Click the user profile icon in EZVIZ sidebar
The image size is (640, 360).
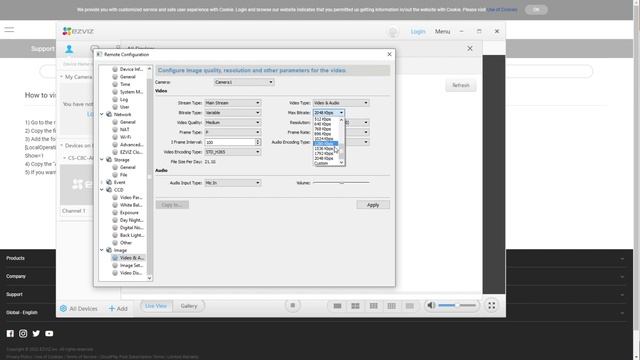(x=69, y=49)
